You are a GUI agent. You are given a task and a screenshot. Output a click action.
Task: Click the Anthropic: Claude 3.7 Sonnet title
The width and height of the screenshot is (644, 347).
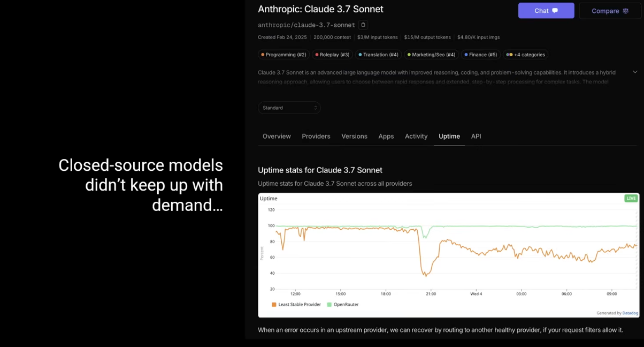(320, 9)
